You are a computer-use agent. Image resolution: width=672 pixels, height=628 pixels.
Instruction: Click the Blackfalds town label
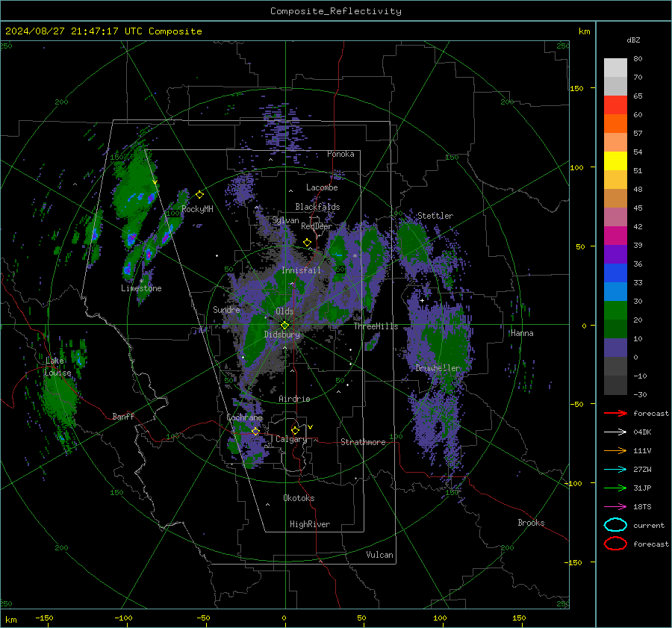[317, 207]
